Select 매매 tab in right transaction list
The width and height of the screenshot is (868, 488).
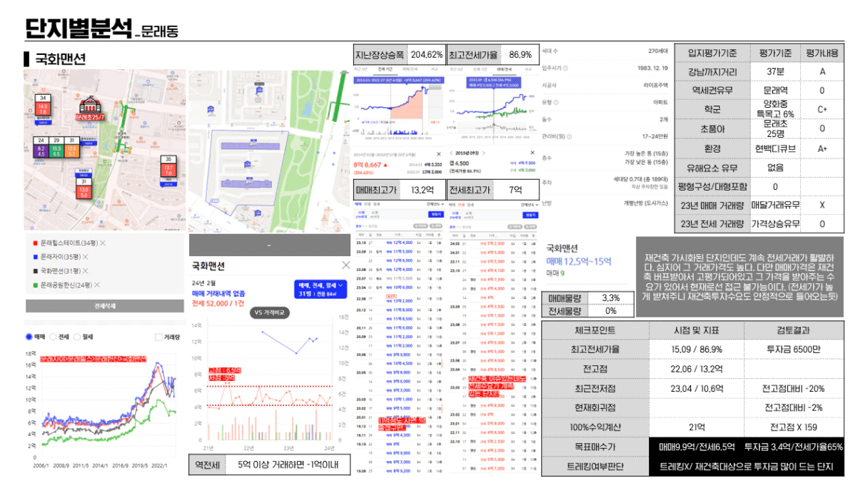[x=452, y=205]
